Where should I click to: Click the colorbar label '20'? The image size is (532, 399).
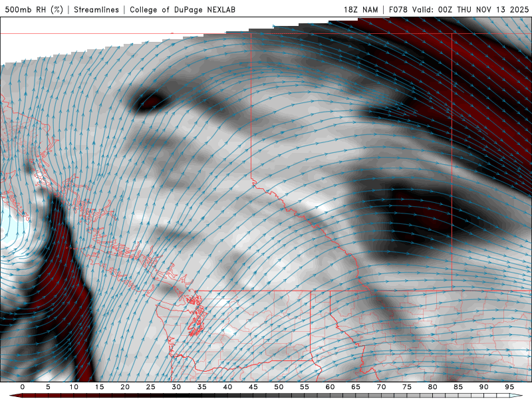125,387
